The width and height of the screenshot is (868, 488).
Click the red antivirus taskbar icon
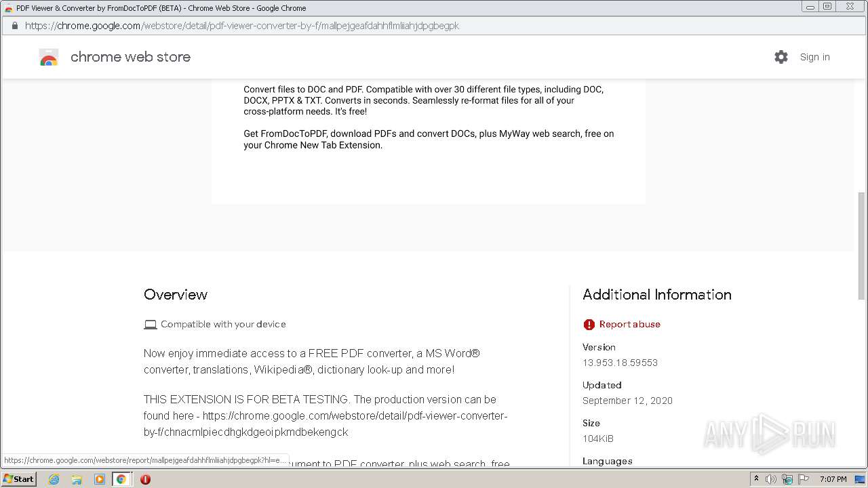pyautogui.click(x=145, y=479)
